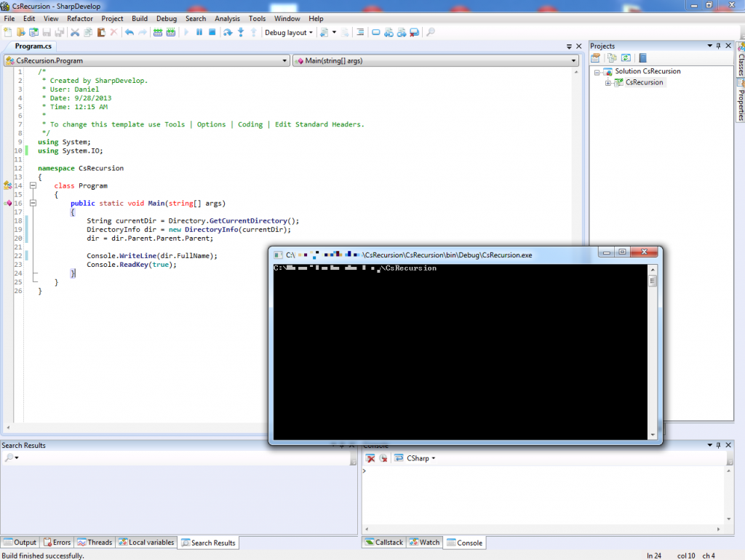Viewport: 745px width, 560px height.
Task: Click the Cut scissors toolbar icon
Action: coord(74,32)
